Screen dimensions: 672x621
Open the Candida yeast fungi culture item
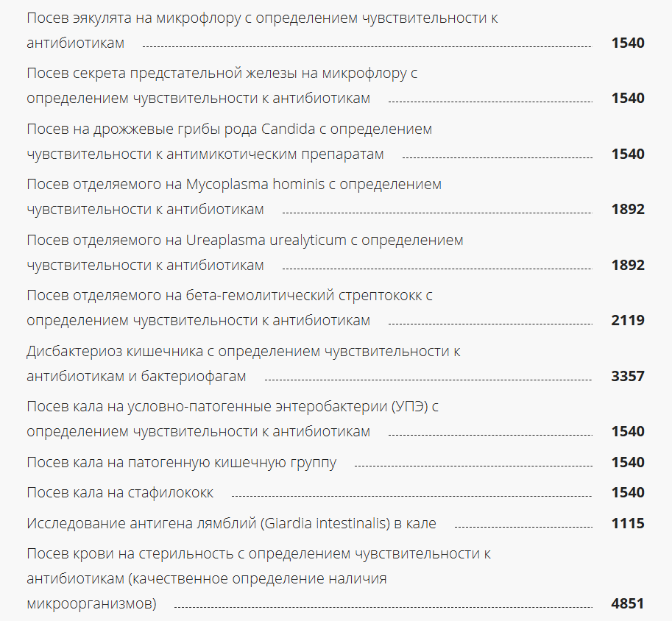coord(229,129)
